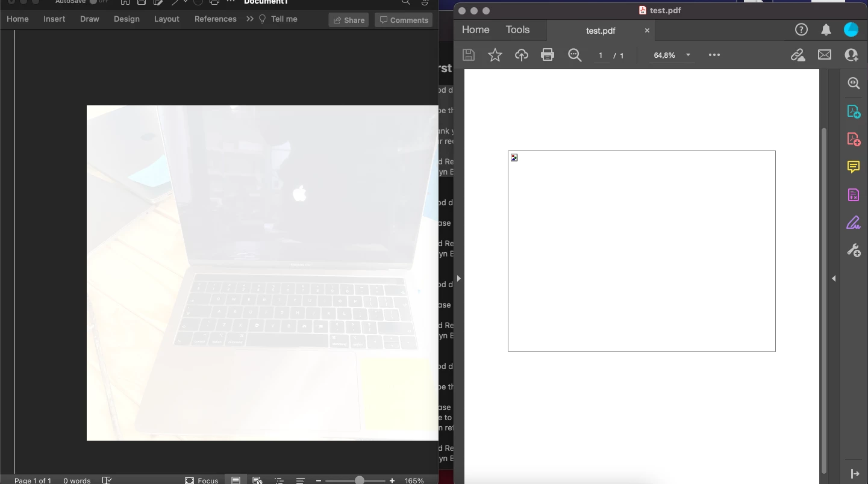This screenshot has width=868, height=484.
Task: Click the search magnifier in Word's title bar
Action: 406,2
